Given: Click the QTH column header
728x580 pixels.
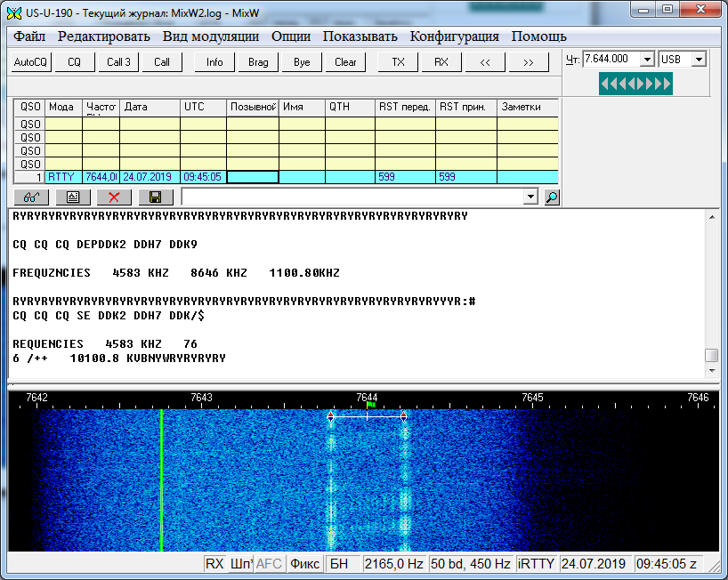Looking at the screenshot, I should point(350,107).
